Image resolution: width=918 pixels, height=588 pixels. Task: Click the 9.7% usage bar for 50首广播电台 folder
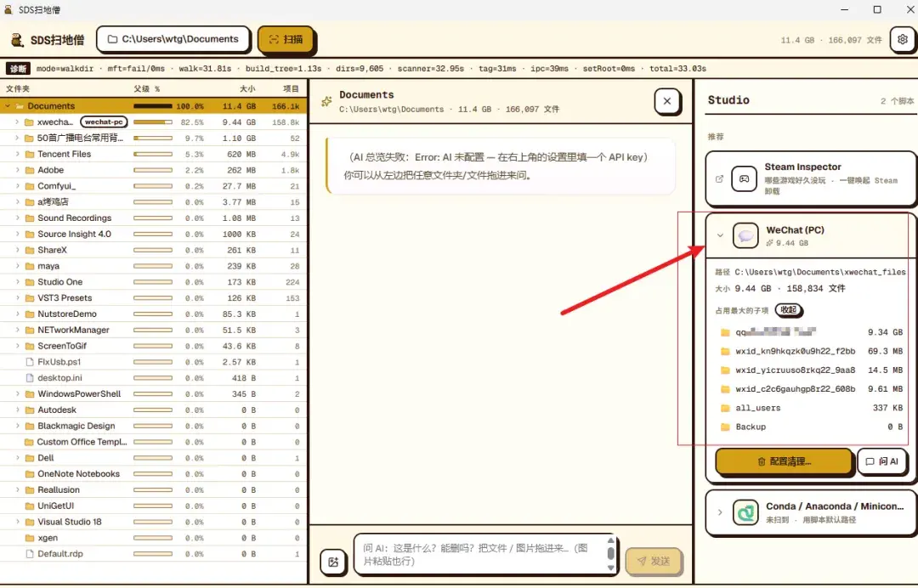pyautogui.click(x=153, y=138)
